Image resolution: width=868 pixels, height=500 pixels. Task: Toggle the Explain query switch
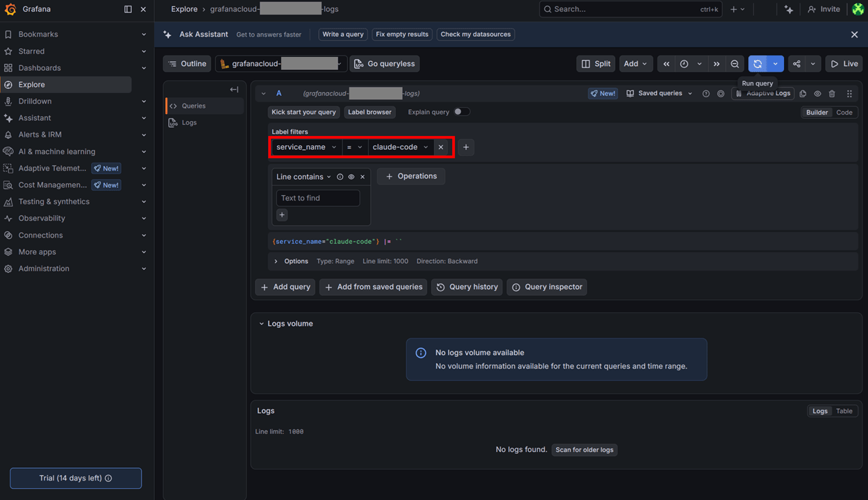pyautogui.click(x=462, y=112)
